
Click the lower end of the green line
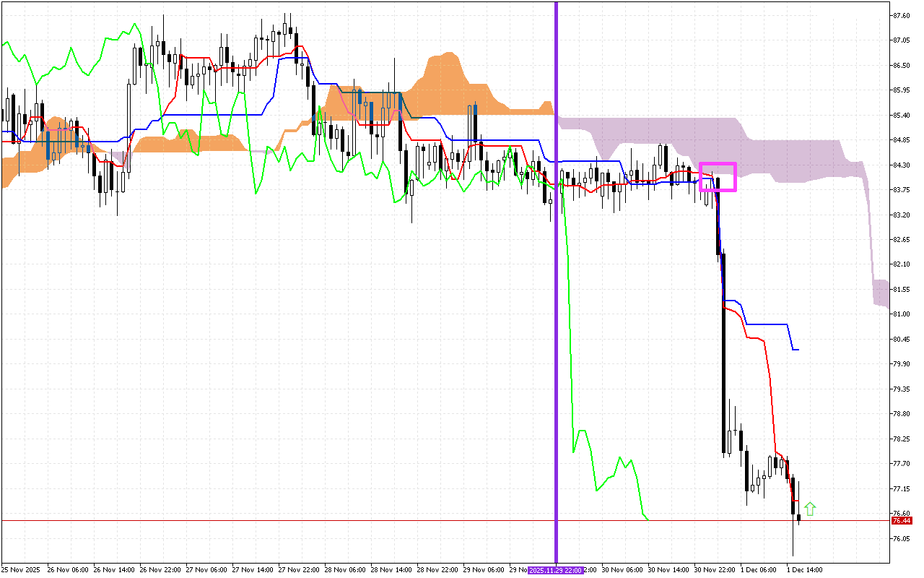[647, 519]
